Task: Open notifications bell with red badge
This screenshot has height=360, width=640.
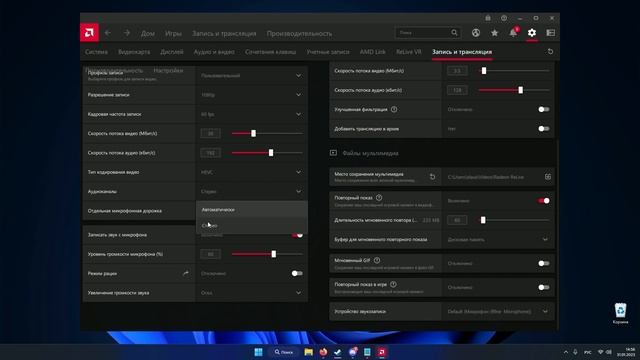Action: click(513, 32)
